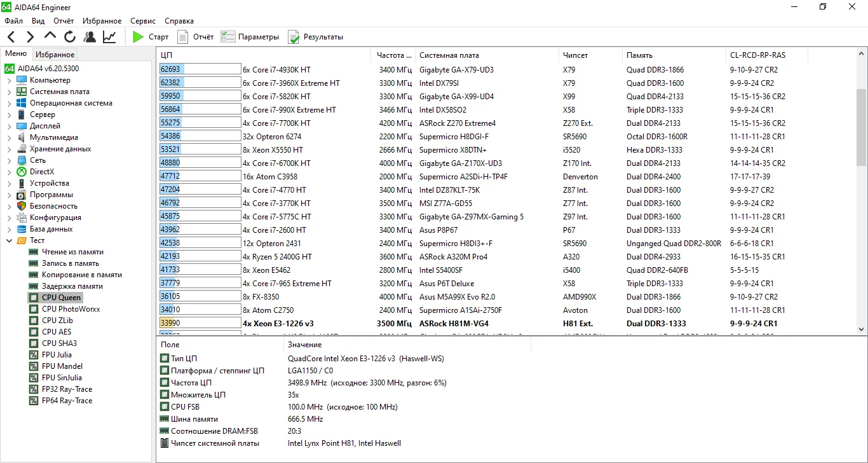Select the Задержка памяти test icon

[34, 286]
